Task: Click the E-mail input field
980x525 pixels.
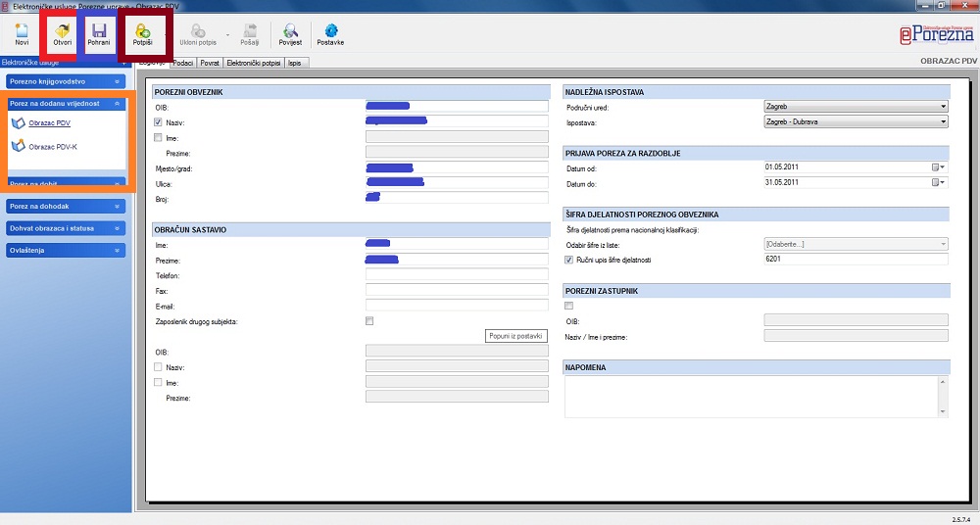Action: [456, 306]
